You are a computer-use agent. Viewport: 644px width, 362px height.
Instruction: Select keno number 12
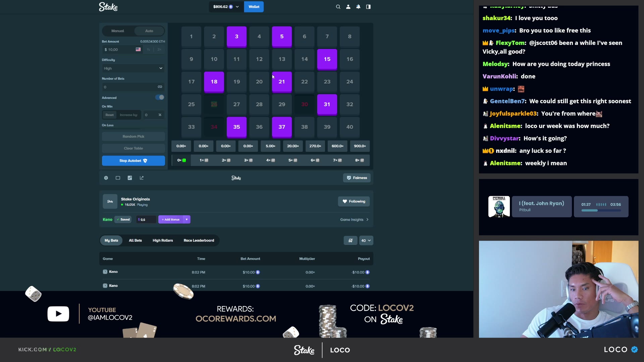pos(259,59)
